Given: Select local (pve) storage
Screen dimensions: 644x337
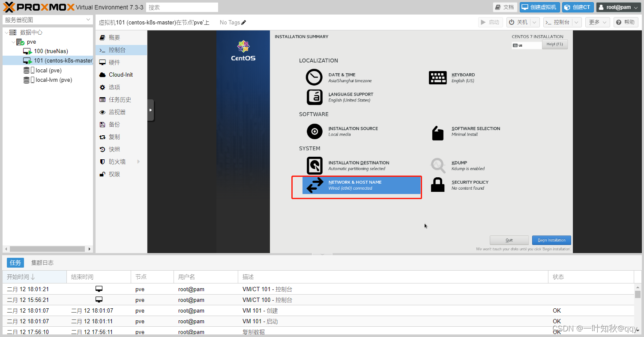Looking at the screenshot, I should pyautogui.click(x=43, y=70).
